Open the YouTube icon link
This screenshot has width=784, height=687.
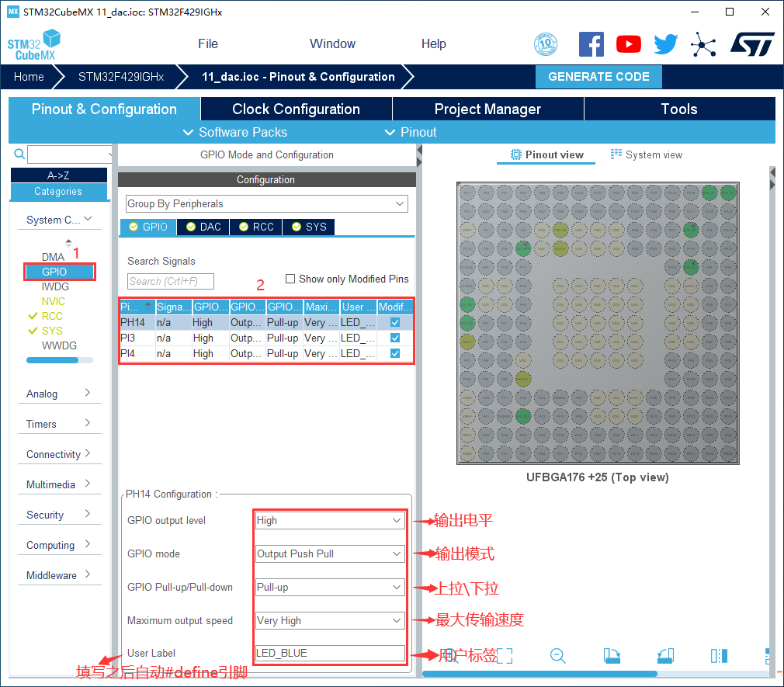pos(629,44)
